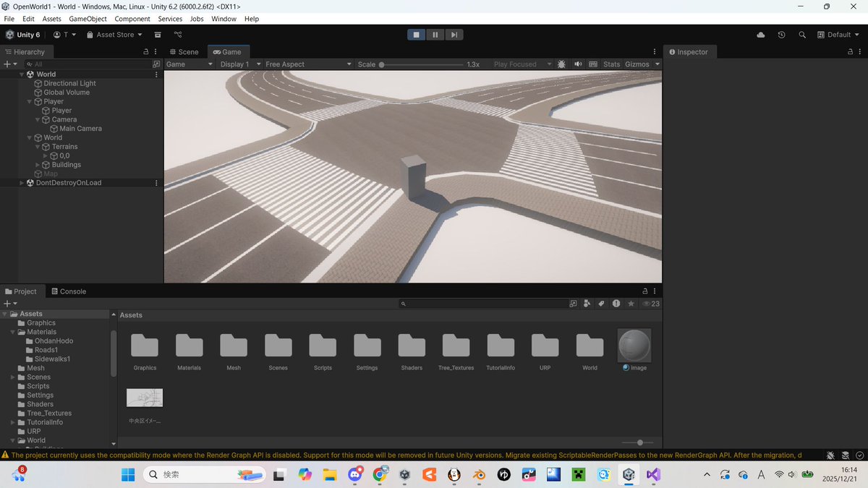Open the Window menu
Screen dimensions: 868x488
[x=224, y=19]
